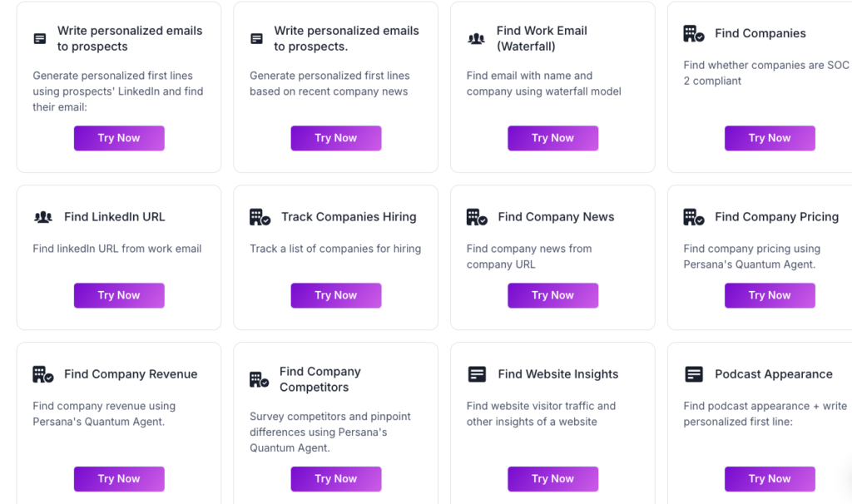Image resolution: width=852 pixels, height=504 pixels.
Task: Click the Find Website Insights document icon
Action: point(477,374)
